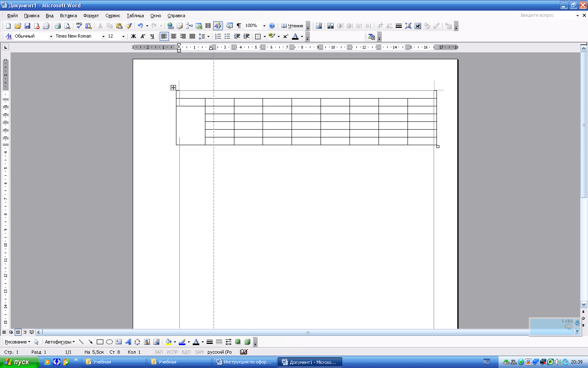
Task: Open the Таблица menu
Action: (x=135, y=16)
